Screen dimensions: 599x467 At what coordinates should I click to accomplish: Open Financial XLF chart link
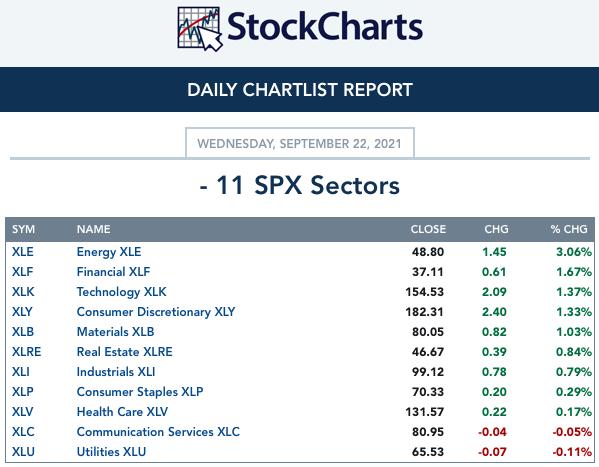[113, 272]
